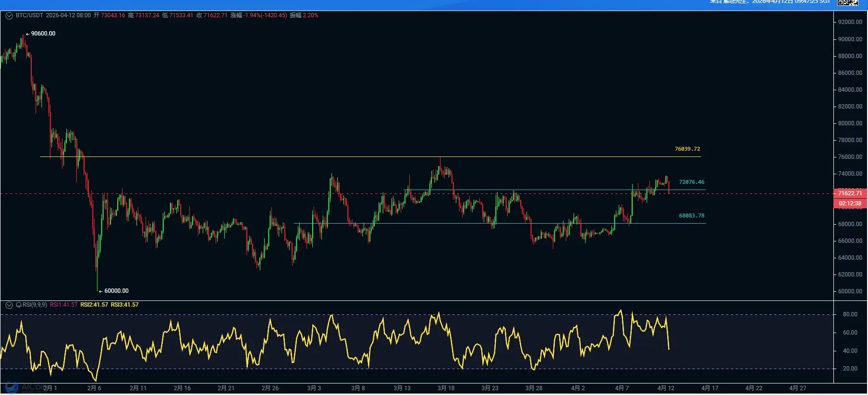868x395 pixels.
Task: Click the 60000.00 low marker label
Action: tap(116, 291)
